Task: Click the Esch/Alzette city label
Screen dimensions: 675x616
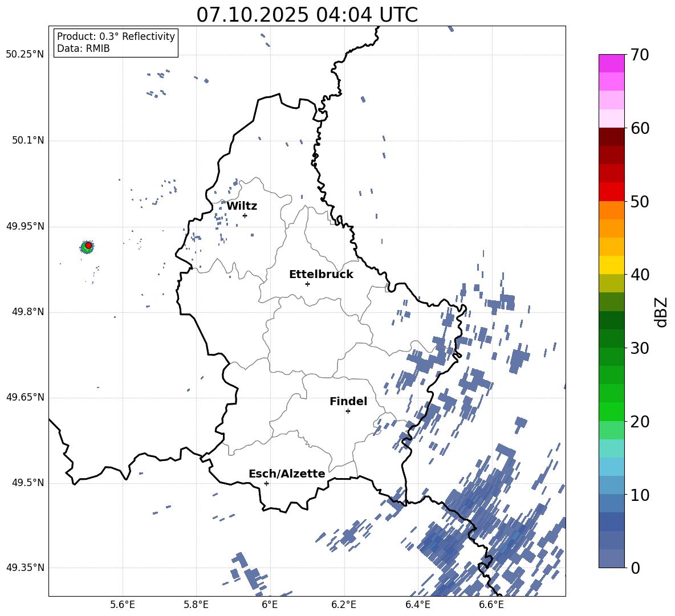Action: (x=287, y=474)
